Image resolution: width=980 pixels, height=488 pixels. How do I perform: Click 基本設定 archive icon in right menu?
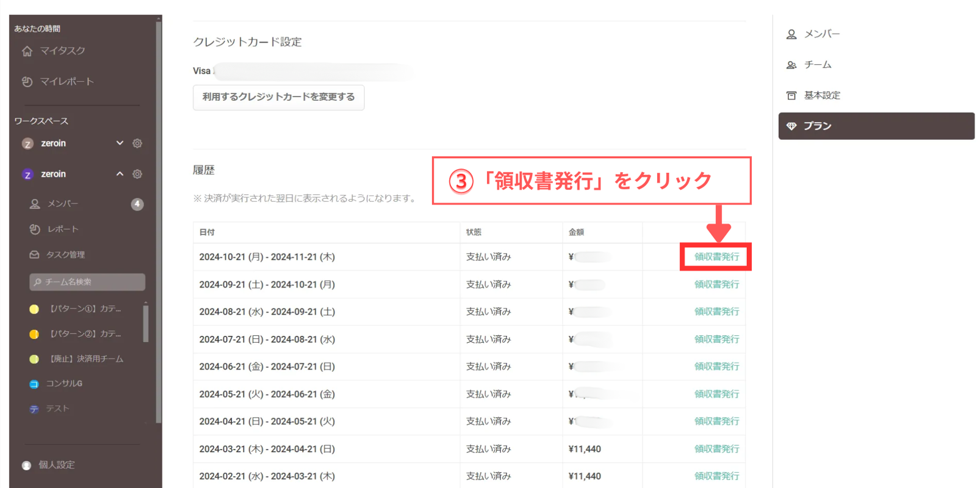(x=791, y=95)
